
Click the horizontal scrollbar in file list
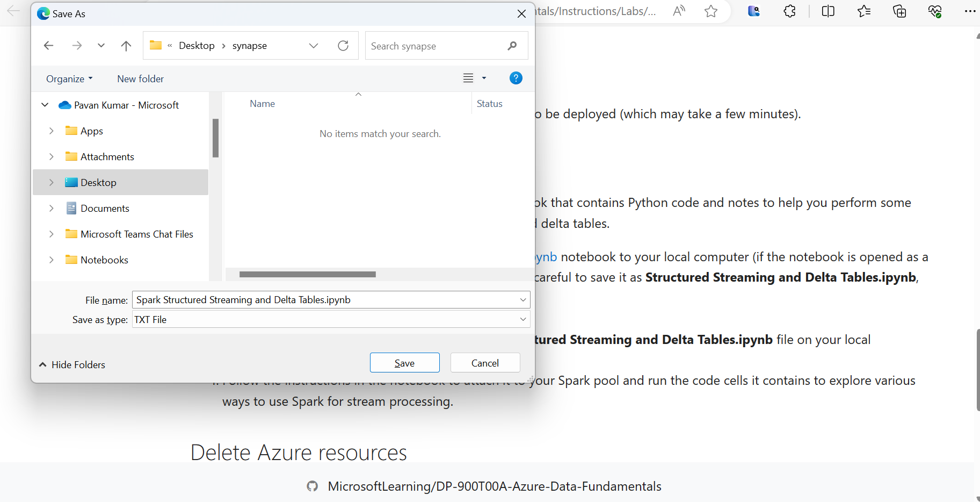(307, 275)
